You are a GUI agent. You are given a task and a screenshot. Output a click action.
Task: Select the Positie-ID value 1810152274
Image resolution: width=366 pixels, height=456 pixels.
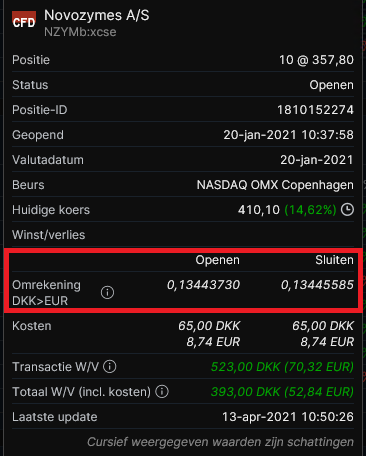tap(315, 110)
